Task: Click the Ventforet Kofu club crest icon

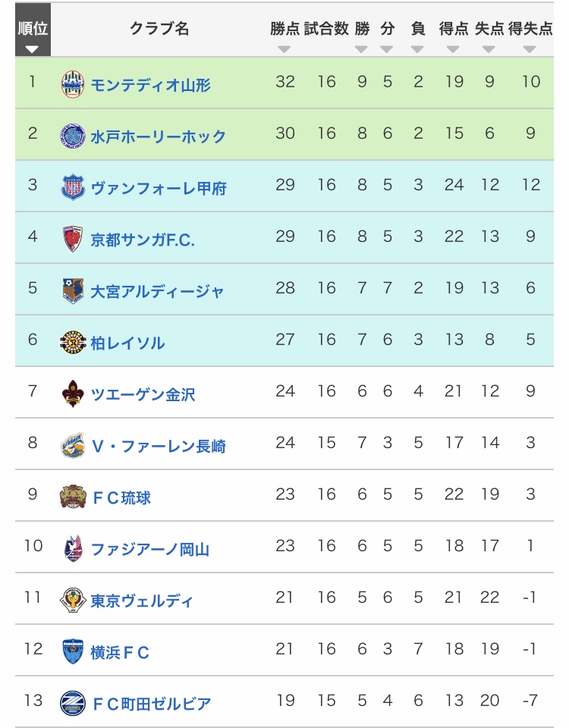Action: 73,187
